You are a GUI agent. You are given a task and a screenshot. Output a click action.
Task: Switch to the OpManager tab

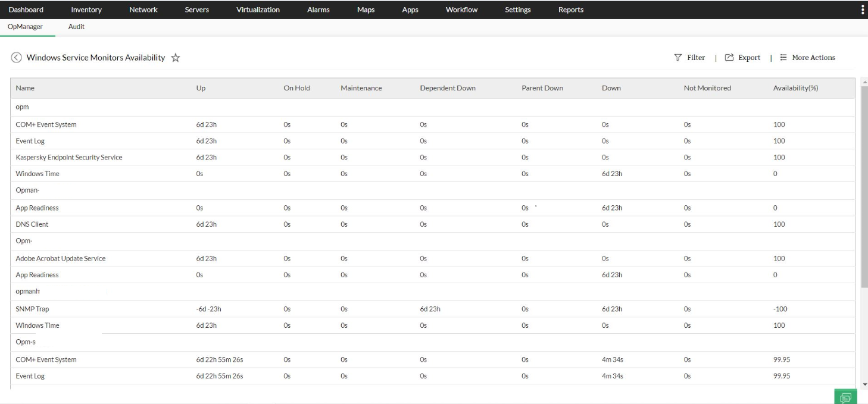pos(24,26)
